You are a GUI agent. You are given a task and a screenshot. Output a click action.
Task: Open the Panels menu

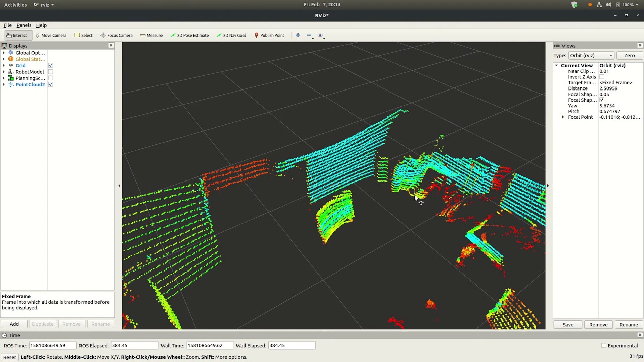24,25
